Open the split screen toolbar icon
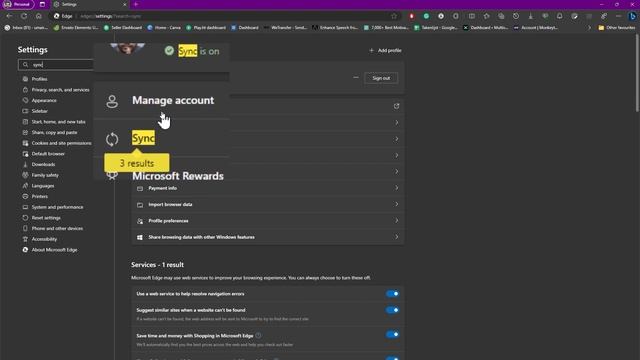Screen dimensions: 640x360 click(x=471, y=16)
